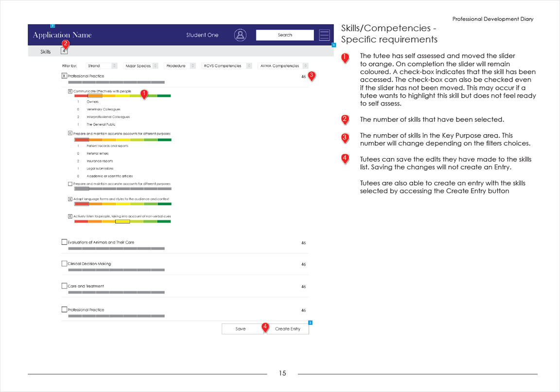Uncheck Communicate Effectively with people
This screenshot has width=560, height=392.
click(70, 91)
